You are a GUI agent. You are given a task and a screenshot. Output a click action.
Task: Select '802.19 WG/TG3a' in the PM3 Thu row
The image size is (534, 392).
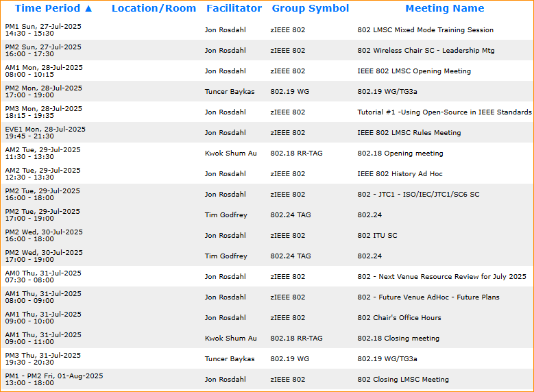(387, 358)
